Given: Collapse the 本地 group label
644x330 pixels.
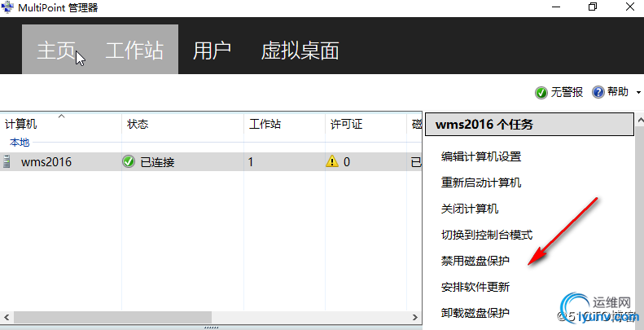Looking at the screenshot, I should pos(20,143).
